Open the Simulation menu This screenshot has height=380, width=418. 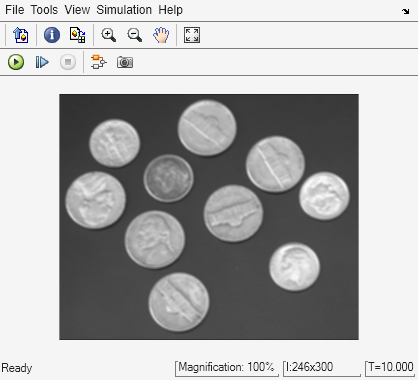[x=124, y=10]
